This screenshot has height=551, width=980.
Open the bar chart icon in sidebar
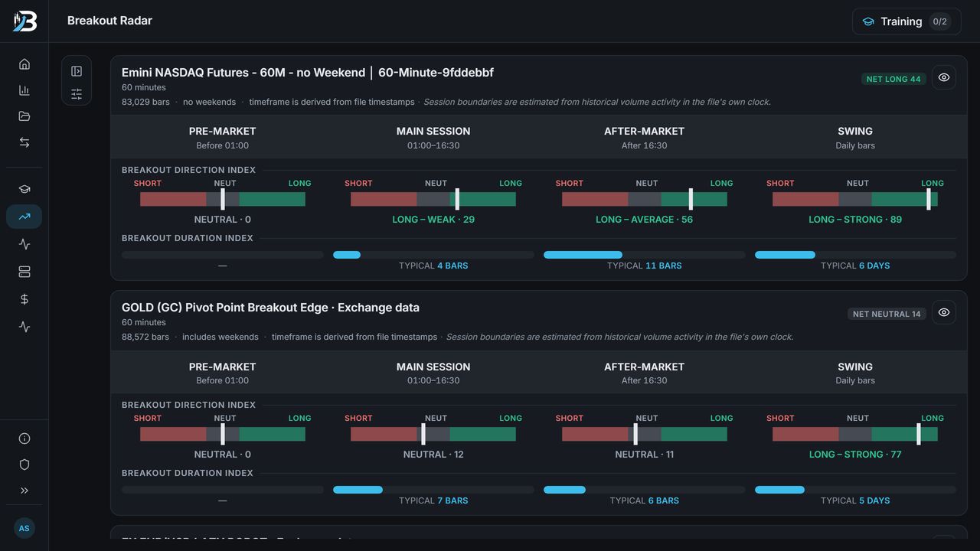click(24, 90)
